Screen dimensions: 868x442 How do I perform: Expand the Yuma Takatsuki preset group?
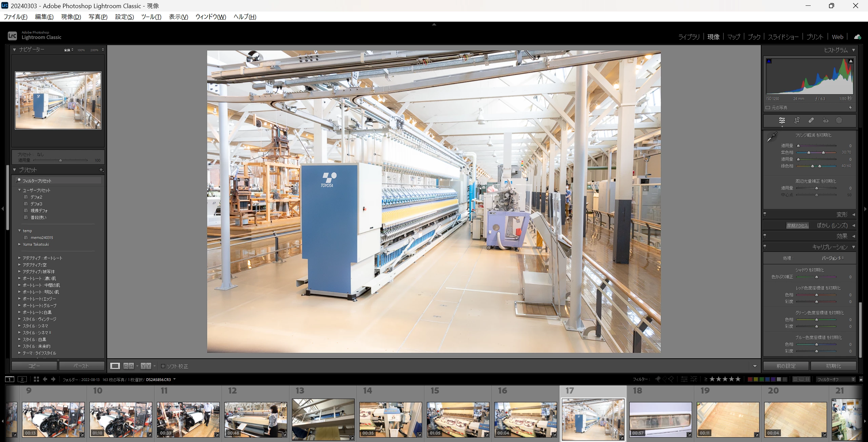19,244
